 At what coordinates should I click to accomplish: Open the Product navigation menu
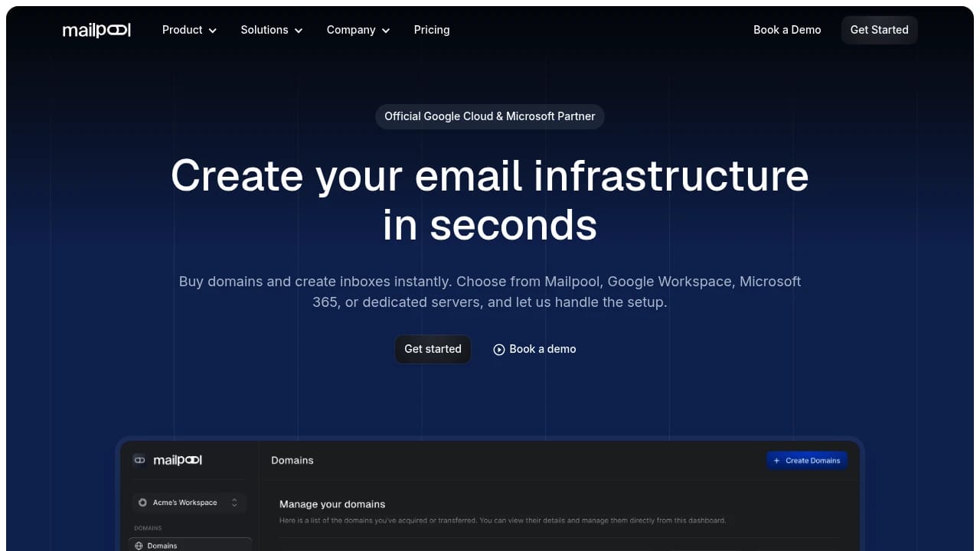(x=189, y=30)
